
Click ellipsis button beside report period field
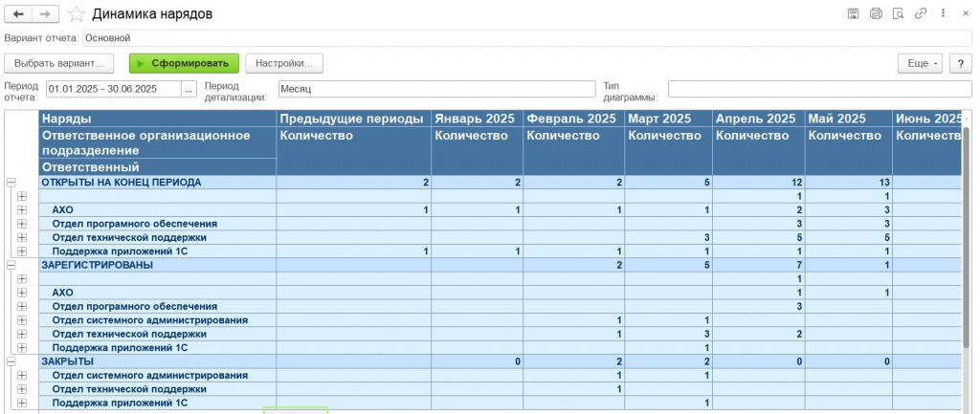[189, 89]
